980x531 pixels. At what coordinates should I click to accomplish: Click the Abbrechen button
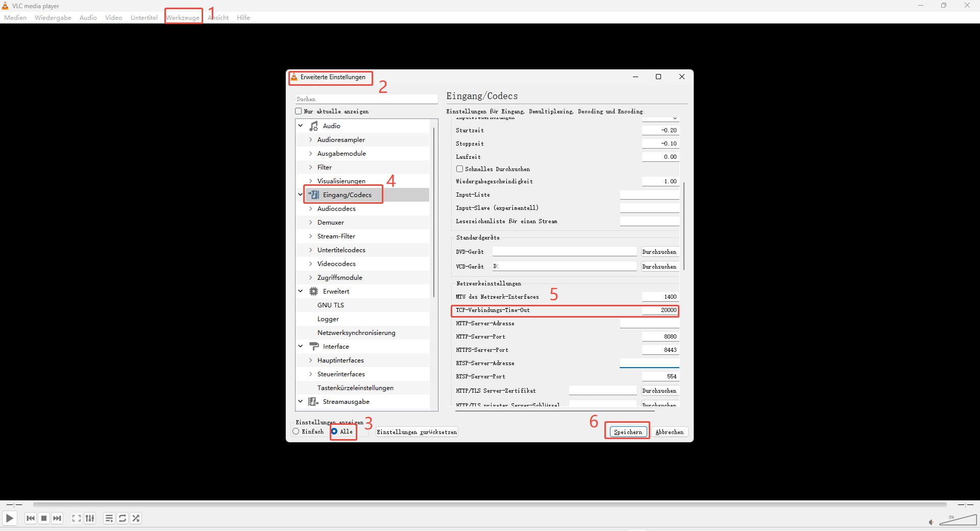[x=669, y=432]
